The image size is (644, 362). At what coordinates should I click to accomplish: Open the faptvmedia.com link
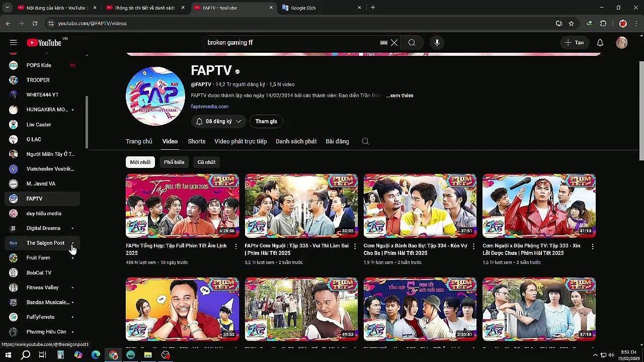tap(210, 107)
